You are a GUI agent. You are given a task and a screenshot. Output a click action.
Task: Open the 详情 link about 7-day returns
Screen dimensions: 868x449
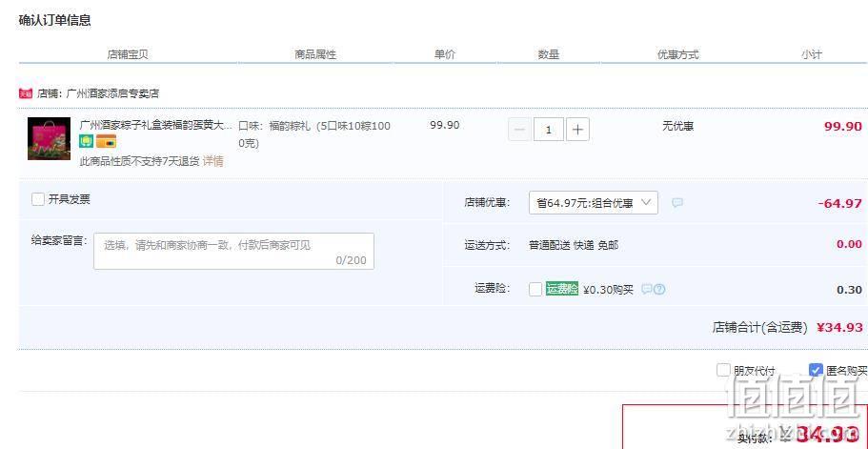pyautogui.click(x=213, y=162)
